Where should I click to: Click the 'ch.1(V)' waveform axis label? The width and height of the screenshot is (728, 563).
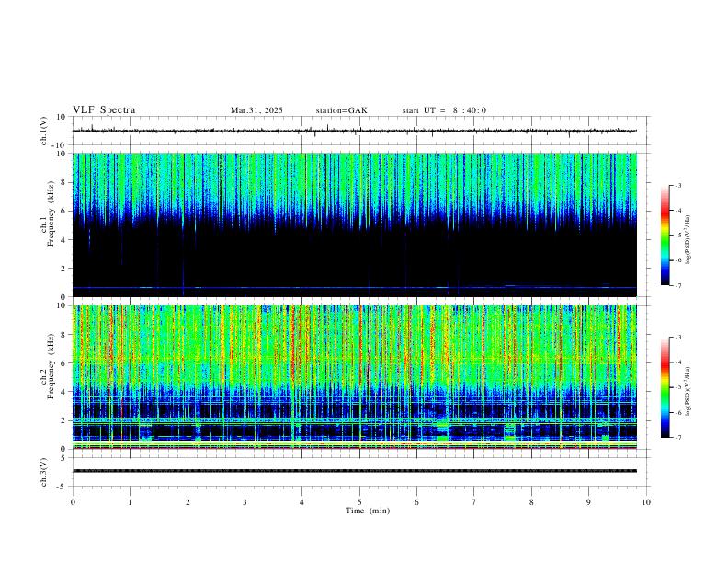coord(44,131)
